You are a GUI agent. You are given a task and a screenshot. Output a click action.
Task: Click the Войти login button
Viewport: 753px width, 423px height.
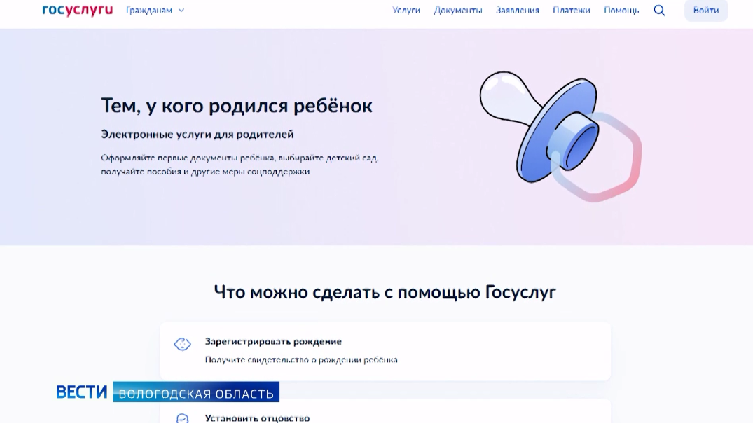click(x=706, y=10)
